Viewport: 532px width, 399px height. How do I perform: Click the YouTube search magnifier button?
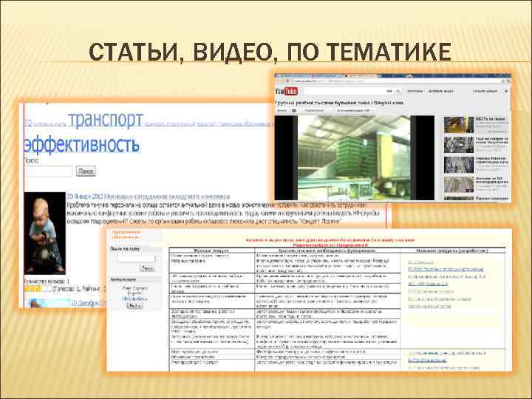click(398, 91)
